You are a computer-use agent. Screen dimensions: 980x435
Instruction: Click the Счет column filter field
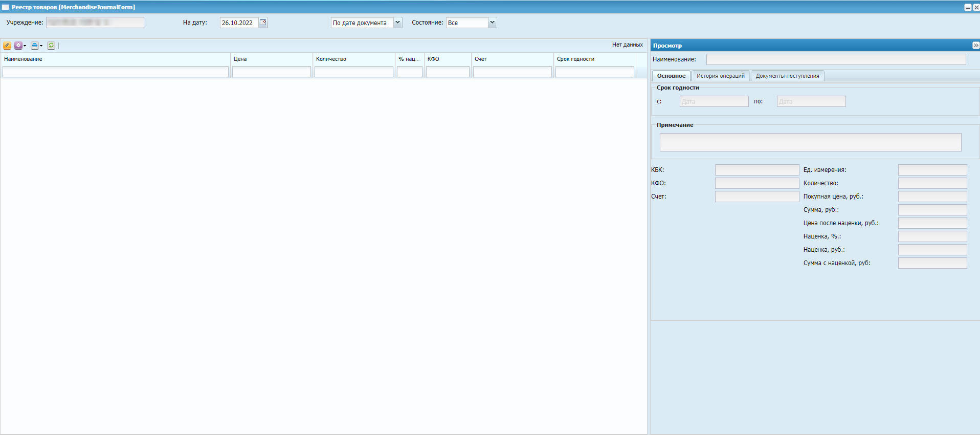coord(513,72)
